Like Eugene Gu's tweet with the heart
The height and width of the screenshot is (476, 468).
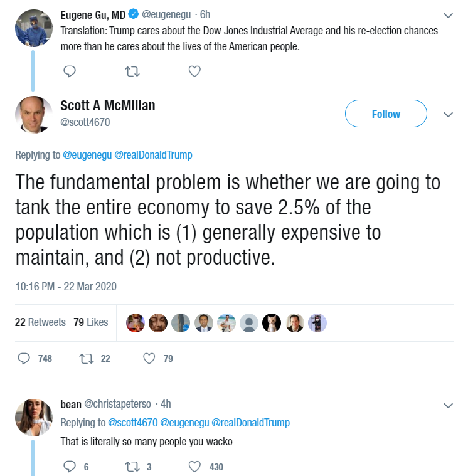coord(194,71)
